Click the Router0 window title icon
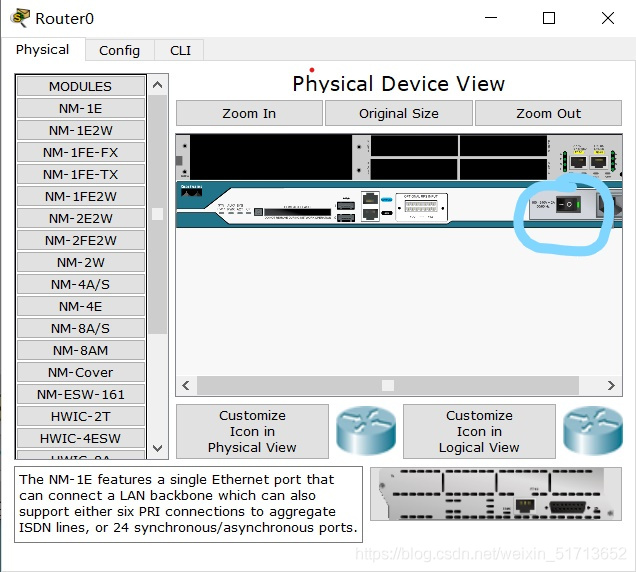Viewport: 636px width, 572px height. (21, 18)
